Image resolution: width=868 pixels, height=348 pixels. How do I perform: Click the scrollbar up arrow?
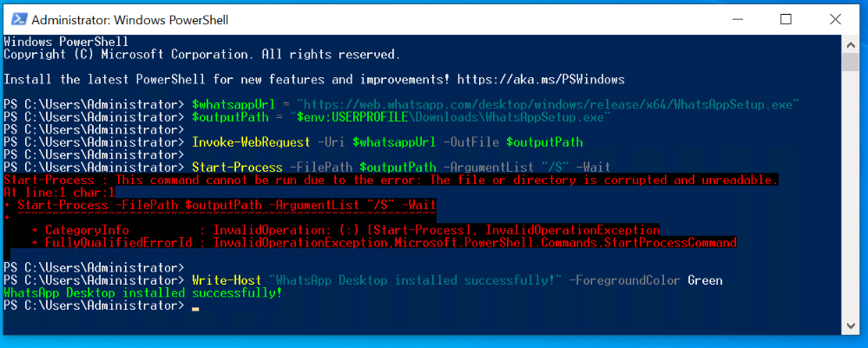pos(854,41)
